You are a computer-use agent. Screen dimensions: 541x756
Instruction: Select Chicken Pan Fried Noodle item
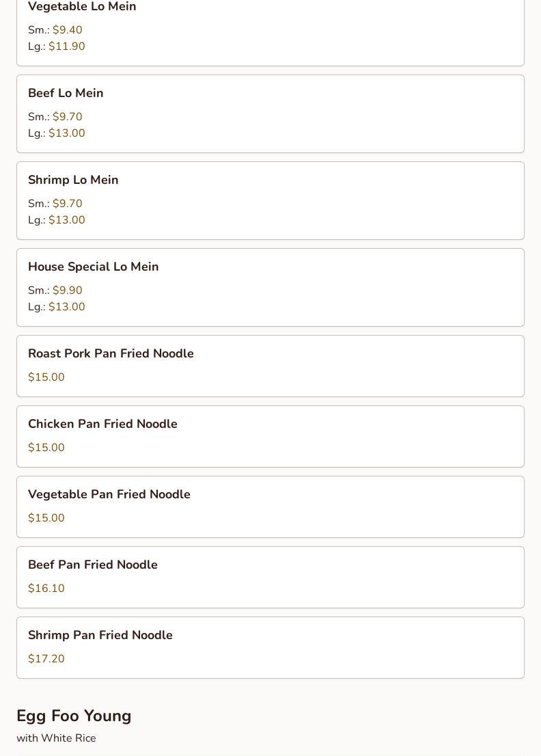(270, 436)
